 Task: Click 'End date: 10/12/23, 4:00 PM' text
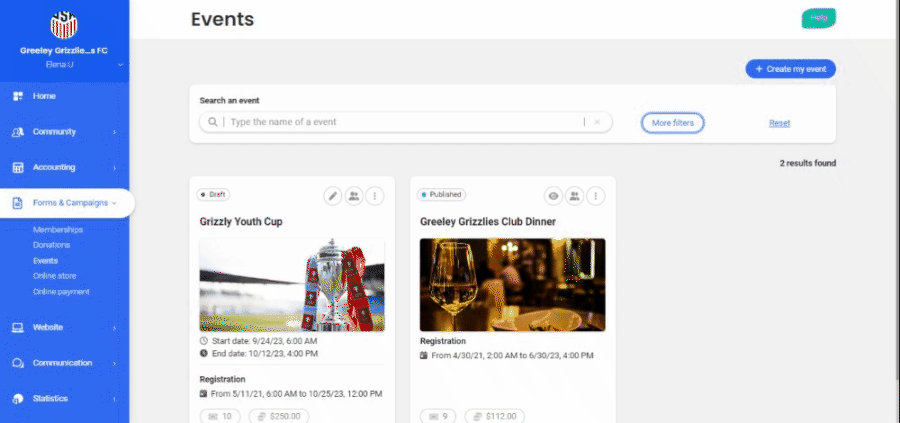click(x=265, y=353)
